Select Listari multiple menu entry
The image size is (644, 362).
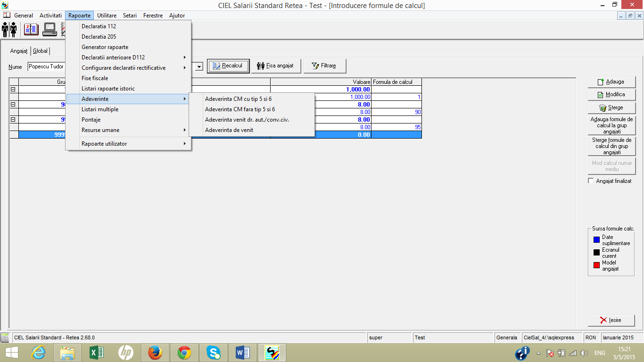coord(129,109)
